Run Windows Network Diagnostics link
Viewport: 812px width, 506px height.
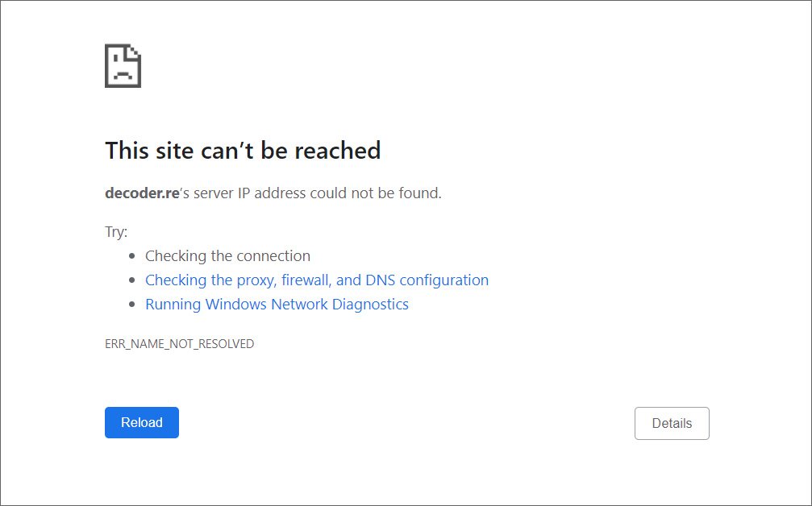tap(277, 305)
